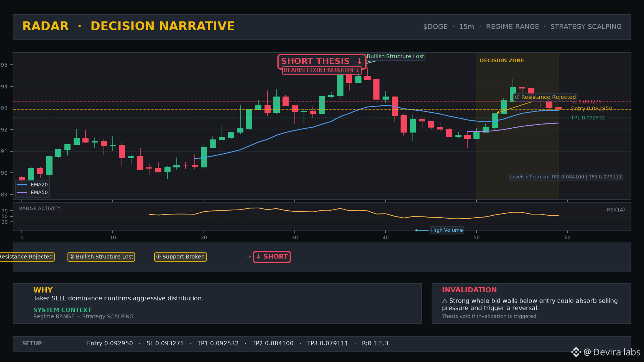Click the BEARISH CONTINUATION tag
Image resolution: width=644 pixels, height=362 pixels.
322,70
